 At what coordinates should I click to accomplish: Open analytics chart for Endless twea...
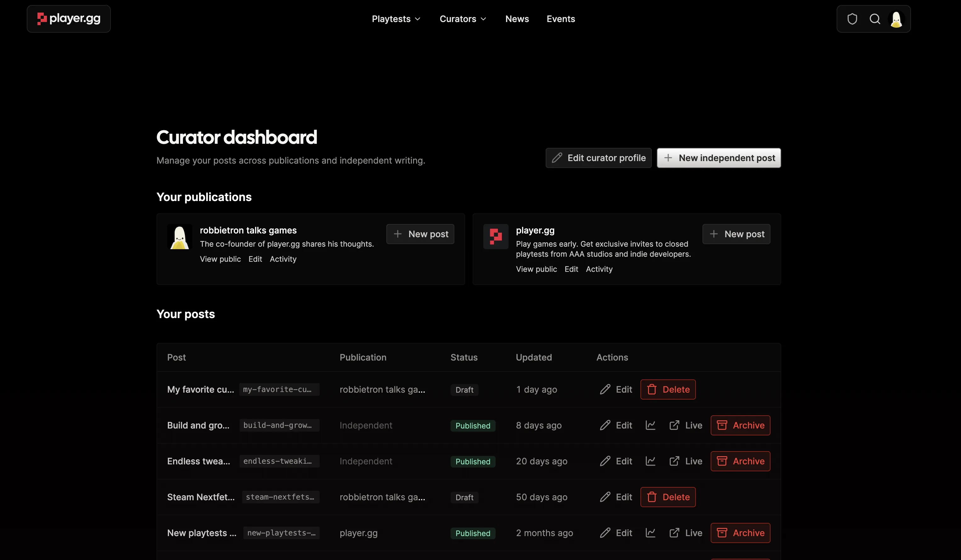pos(651,461)
